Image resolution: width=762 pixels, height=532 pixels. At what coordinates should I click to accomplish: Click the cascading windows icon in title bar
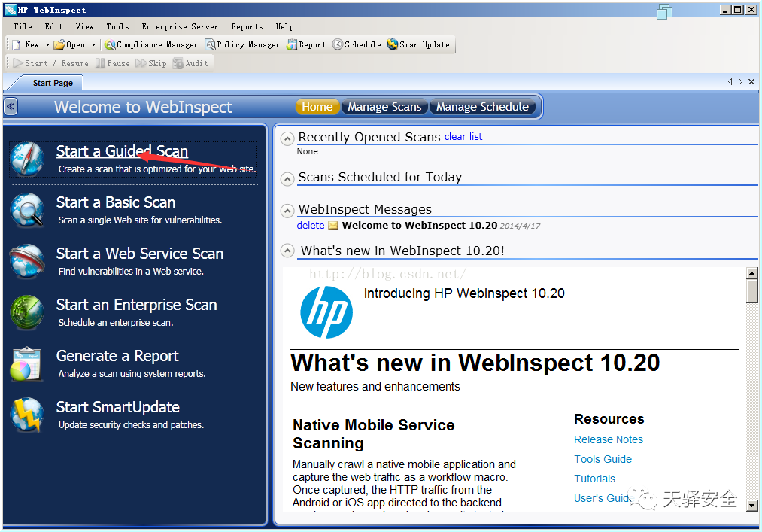tap(663, 11)
